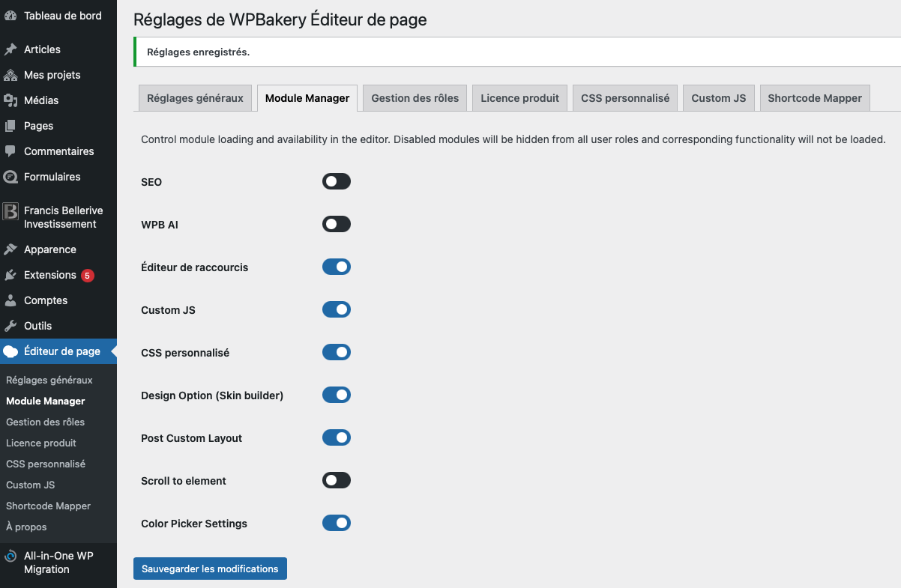Open the Shortcode Mapper tab
Viewport: 901px width, 588px height.
[815, 98]
